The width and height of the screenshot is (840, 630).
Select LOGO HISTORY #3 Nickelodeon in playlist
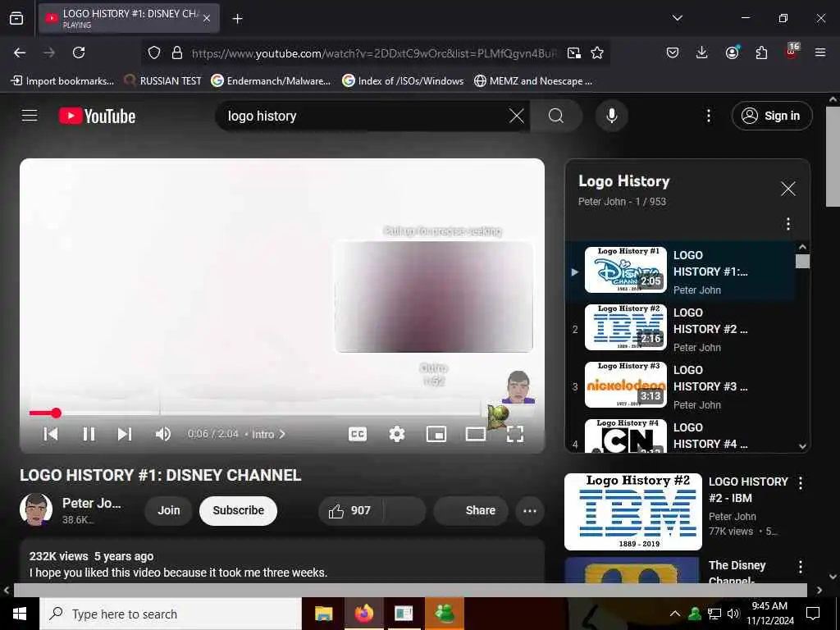680,386
